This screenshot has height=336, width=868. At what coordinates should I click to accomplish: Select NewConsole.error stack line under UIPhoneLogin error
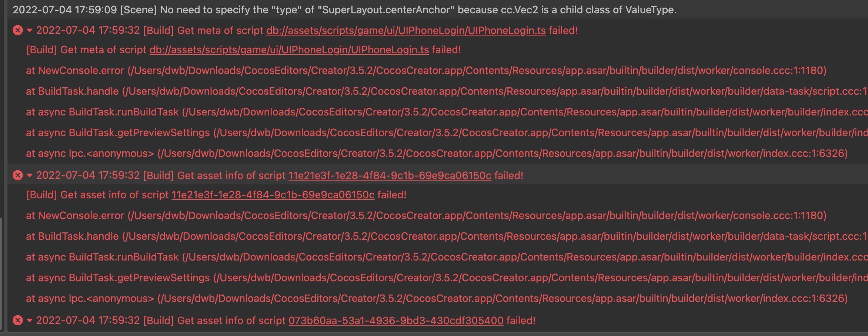click(x=426, y=71)
